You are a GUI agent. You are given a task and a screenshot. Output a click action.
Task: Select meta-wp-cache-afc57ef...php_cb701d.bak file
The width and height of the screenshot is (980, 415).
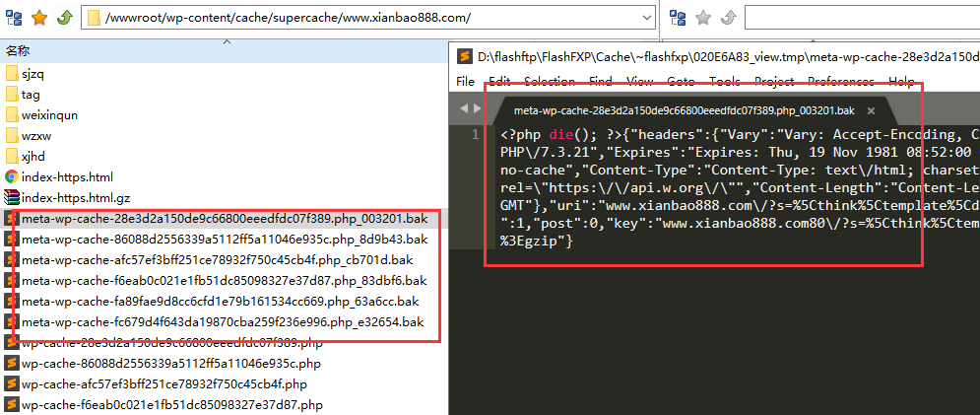(217, 260)
